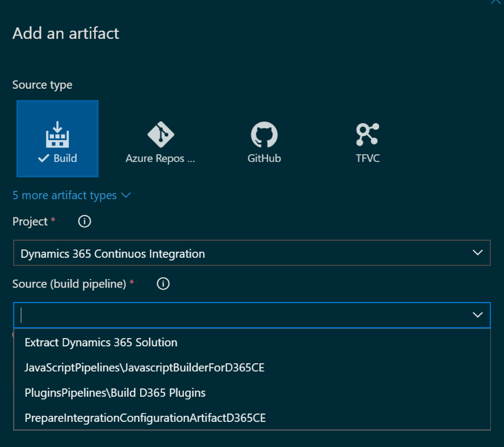Close the Add an artifact panel
This screenshot has height=447, width=504.
(x=496, y=2)
